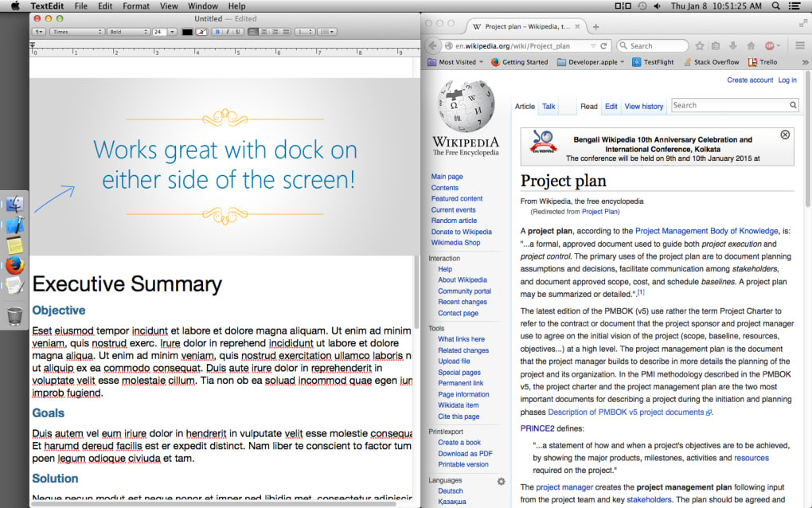Open Xcode from the dock
The image size is (812, 508).
[x=14, y=225]
